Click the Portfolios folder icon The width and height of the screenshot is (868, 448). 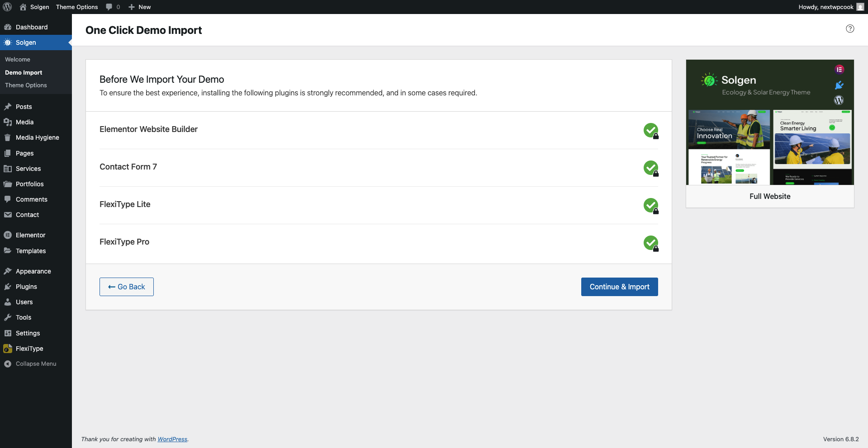(x=8, y=184)
